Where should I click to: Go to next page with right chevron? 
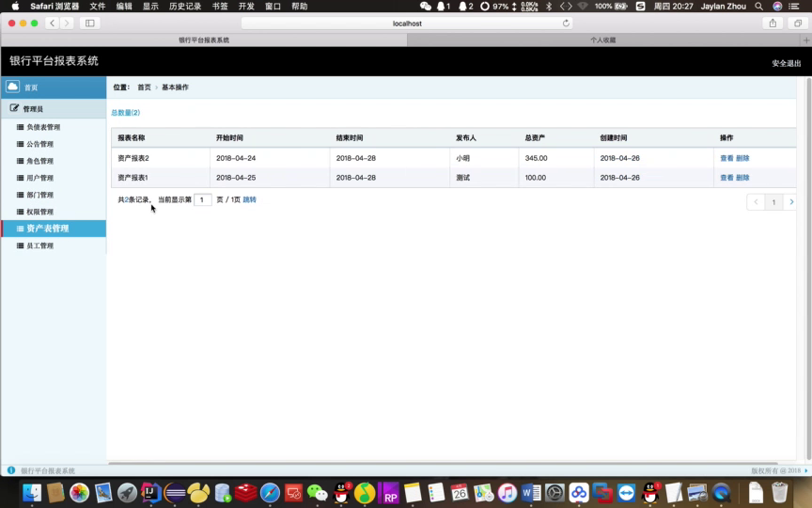pyautogui.click(x=790, y=202)
